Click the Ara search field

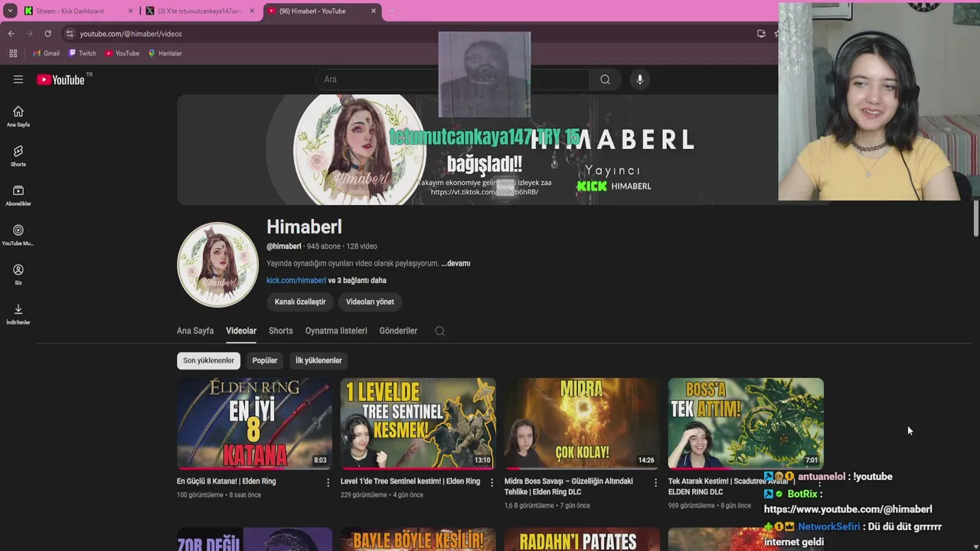[x=452, y=80]
